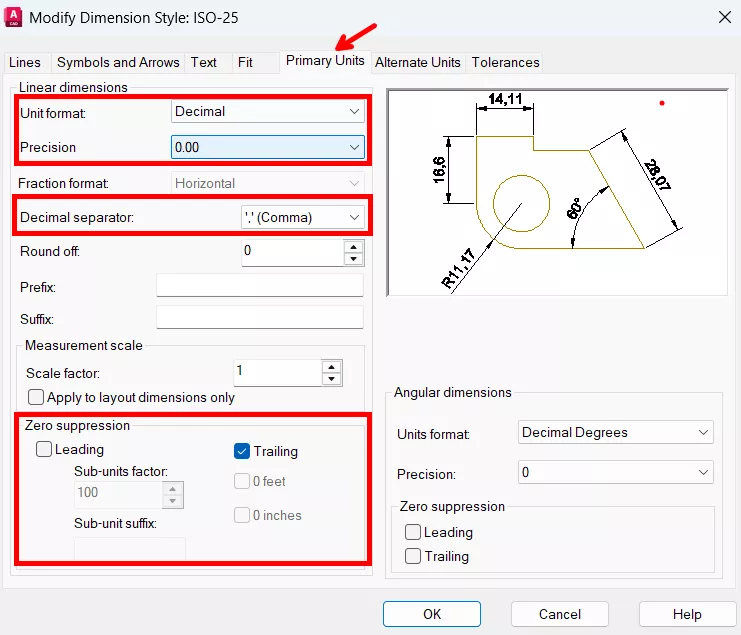Screen dimensions: 741x635
Task: Expand the linear Precision dropdown
Action: pos(267,147)
